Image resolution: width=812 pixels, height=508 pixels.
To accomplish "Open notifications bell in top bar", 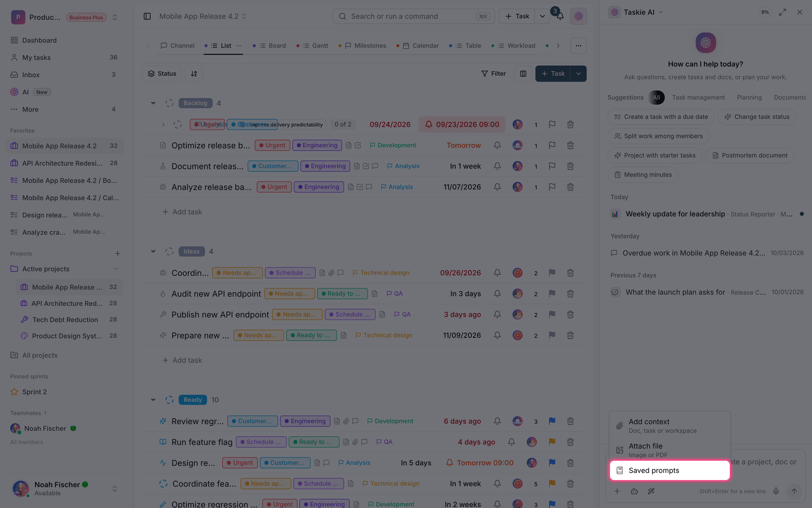I will tap(560, 16).
